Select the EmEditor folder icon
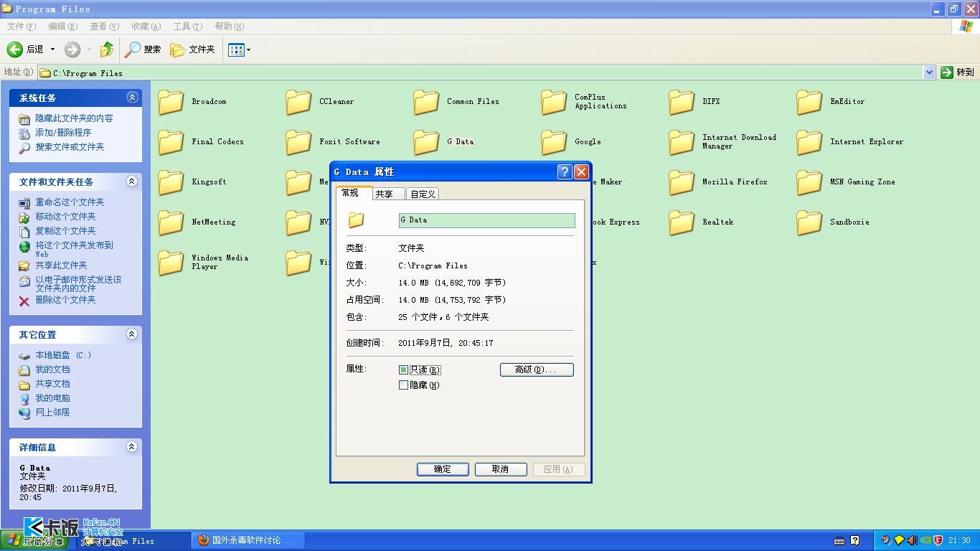Screen dimensions: 980x551 tap(809, 102)
